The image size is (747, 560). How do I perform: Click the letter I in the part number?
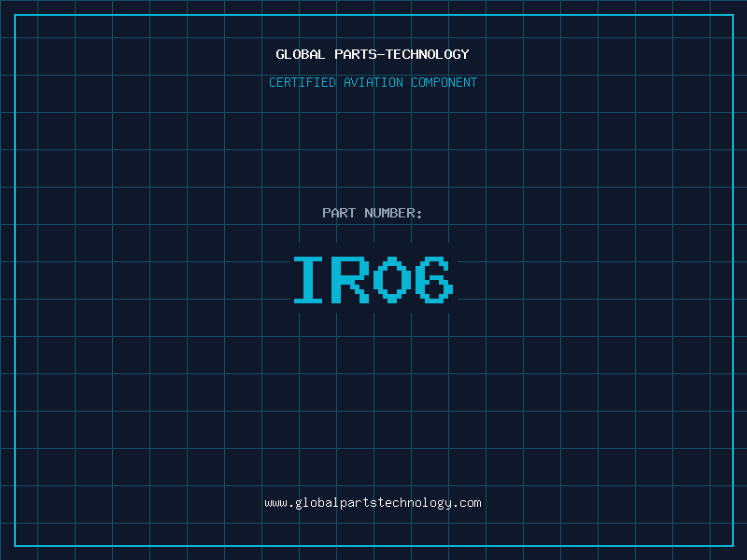tap(309, 280)
